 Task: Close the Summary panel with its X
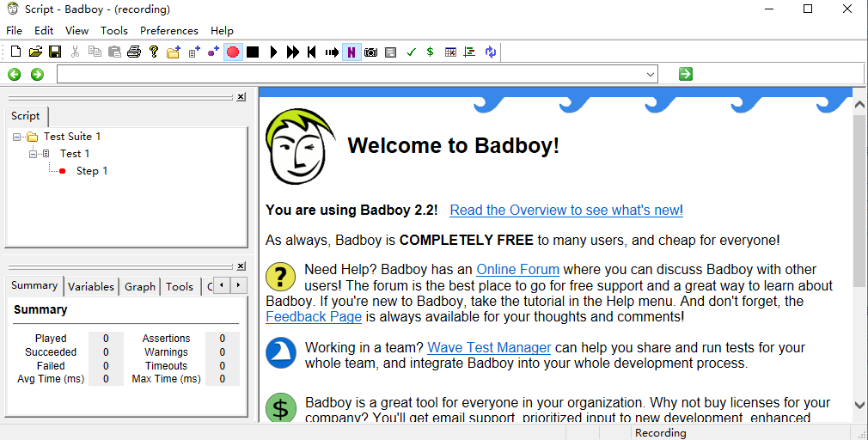coord(241,266)
